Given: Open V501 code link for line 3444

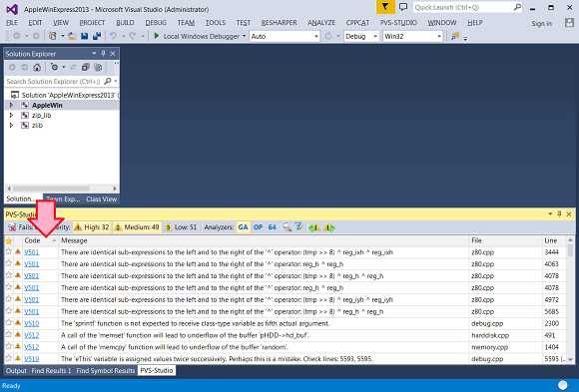Looking at the screenshot, I should 31,252.
